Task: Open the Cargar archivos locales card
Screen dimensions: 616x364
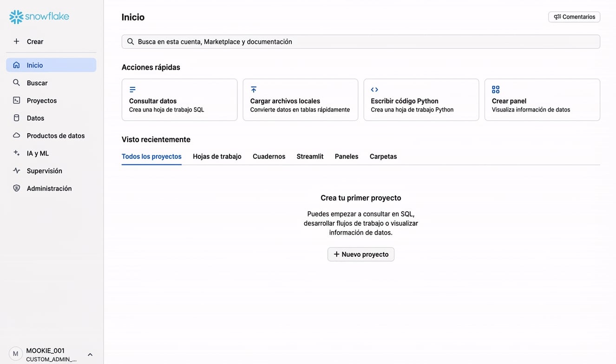Action: point(301,100)
